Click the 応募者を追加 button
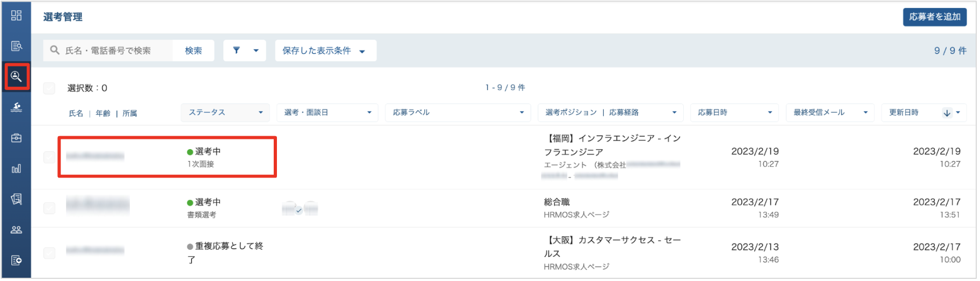This screenshot has height=281, width=980. click(x=934, y=17)
